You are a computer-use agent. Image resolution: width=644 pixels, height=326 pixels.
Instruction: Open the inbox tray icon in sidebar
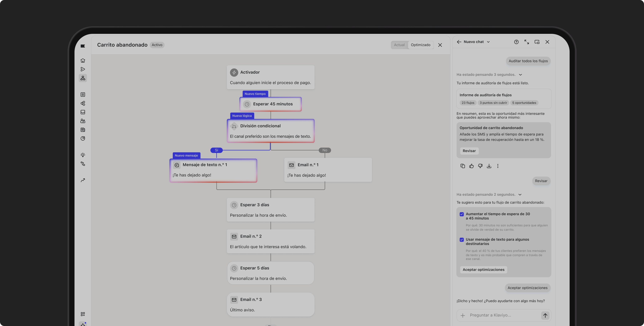(x=83, y=112)
